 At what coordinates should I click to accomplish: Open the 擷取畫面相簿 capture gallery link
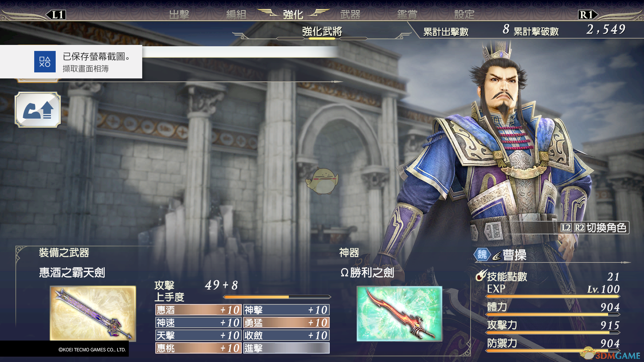tap(86, 69)
